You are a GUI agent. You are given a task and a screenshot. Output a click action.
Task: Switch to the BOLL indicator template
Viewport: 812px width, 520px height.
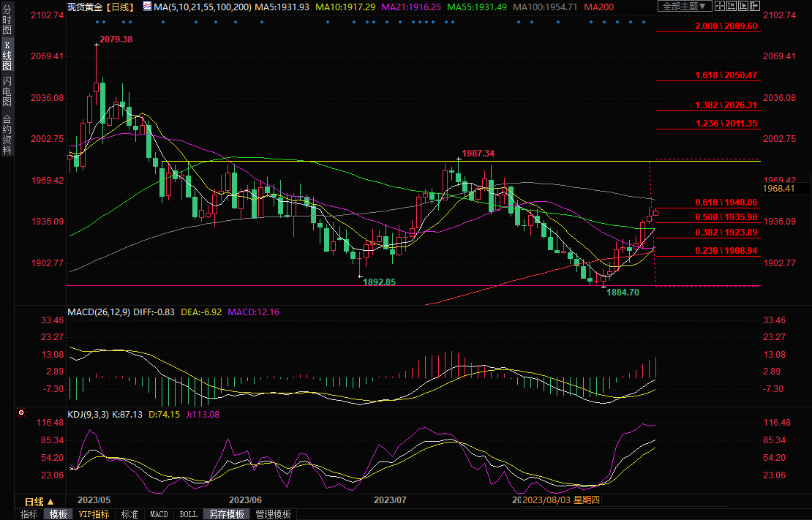coord(188,514)
